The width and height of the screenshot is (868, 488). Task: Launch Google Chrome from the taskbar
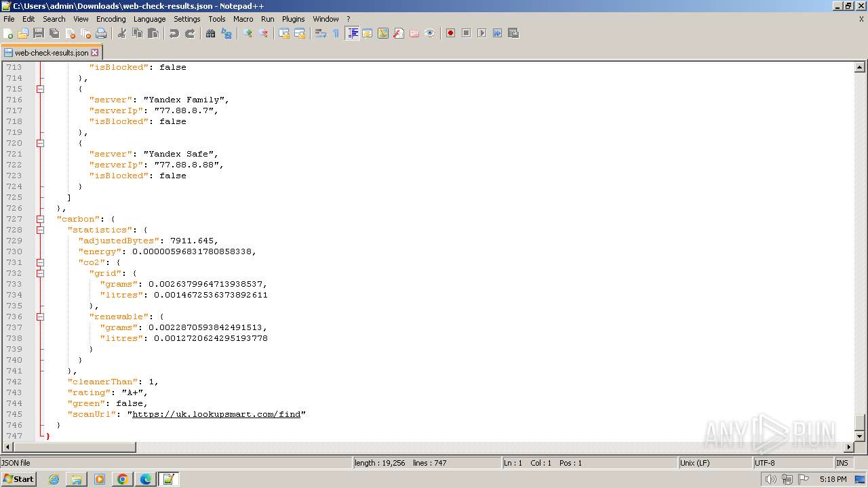[x=123, y=479]
